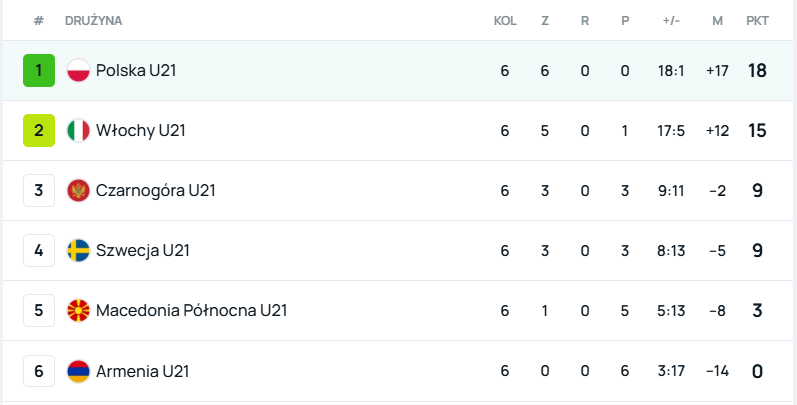Open the Polska U21 team link
Viewport: 797px width, 405px height.
coord(136,70)
